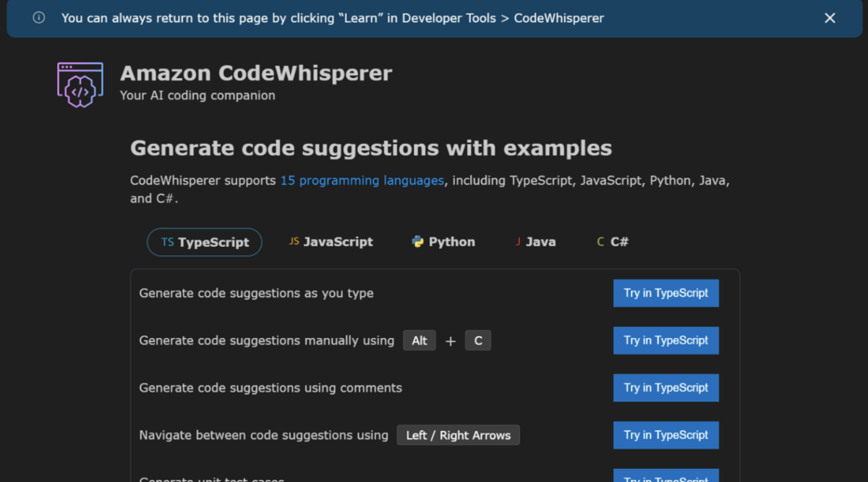
Task: Click the 'Generate code suggestions using comments' text
Action: click(271, 388)
